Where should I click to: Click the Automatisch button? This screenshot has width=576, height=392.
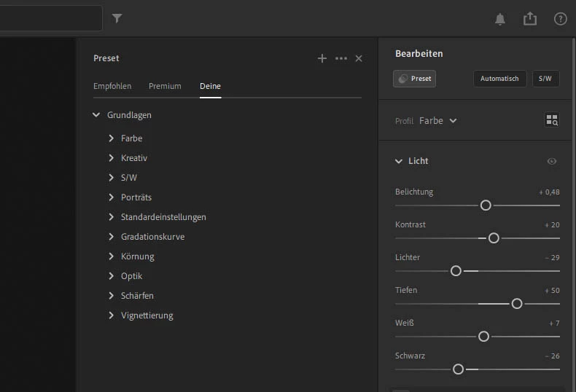(499, 79)
